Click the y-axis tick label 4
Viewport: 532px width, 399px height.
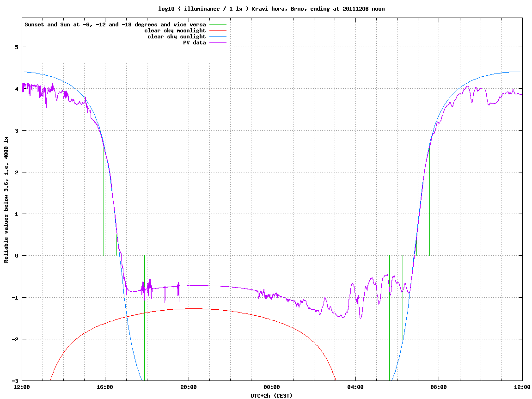(x=16, y=89)
